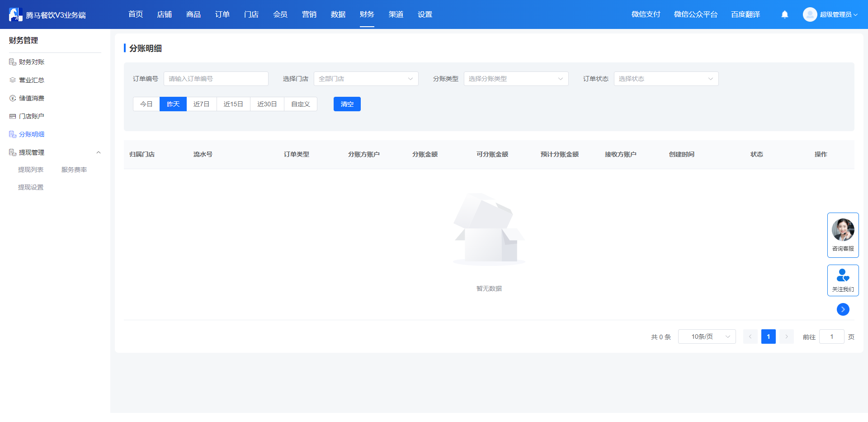Click the 超级管理员 user avatar
This screenshot has width=868, height=422.
coord(810,14)
